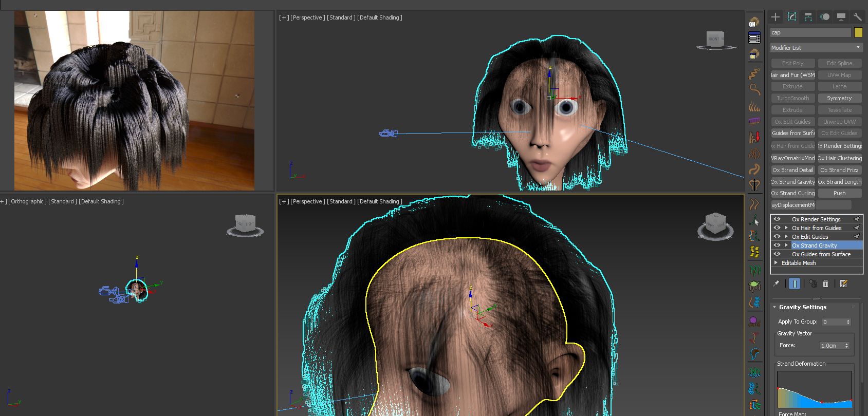Image resolution: width=868 pixels, height=416 pixels.
Task: Click Configure Modifier Sets icon
Action: click(843, 283)
